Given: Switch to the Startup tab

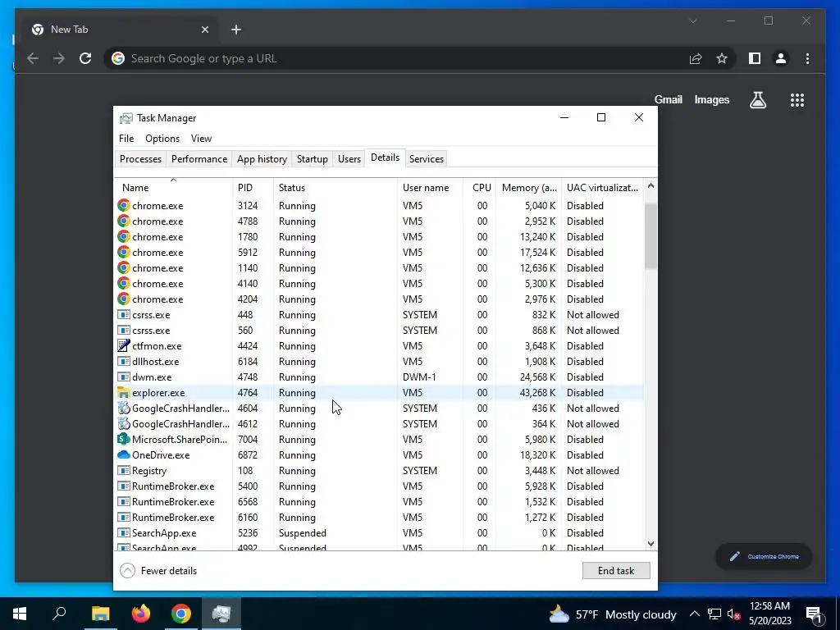Looking at the screenshot, I should 313,159.
